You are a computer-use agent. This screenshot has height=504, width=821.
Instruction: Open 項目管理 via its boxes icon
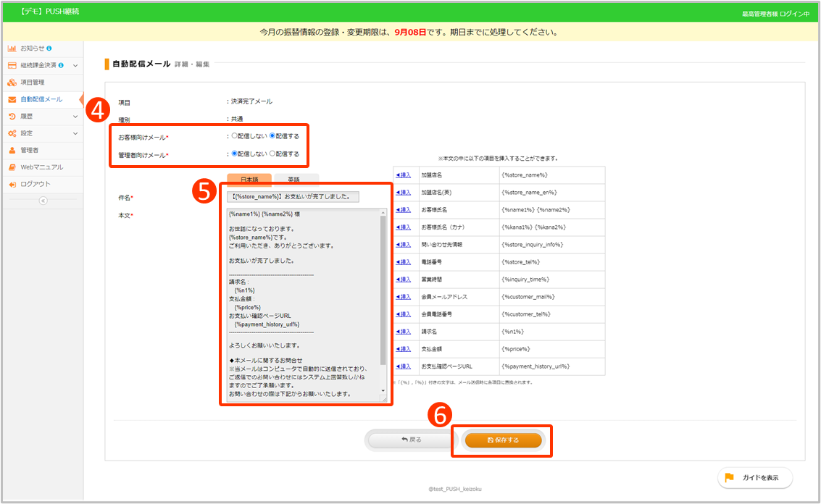tap(12, 83)
